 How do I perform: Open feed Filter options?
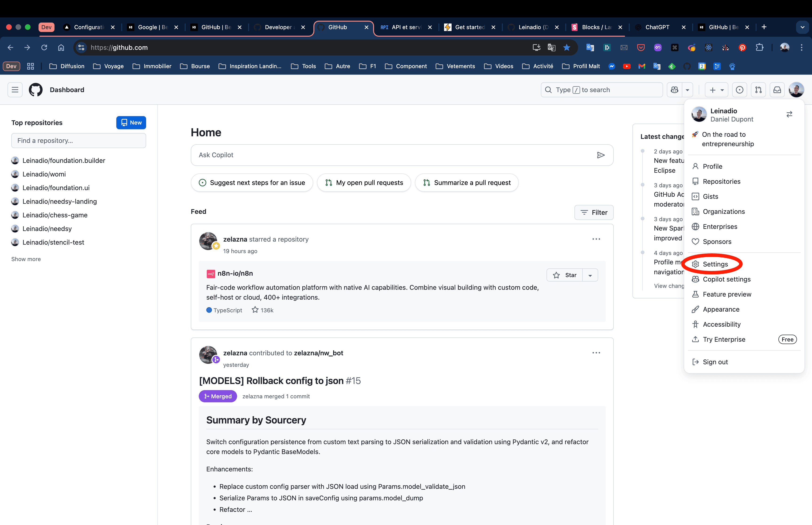(593, 212)
